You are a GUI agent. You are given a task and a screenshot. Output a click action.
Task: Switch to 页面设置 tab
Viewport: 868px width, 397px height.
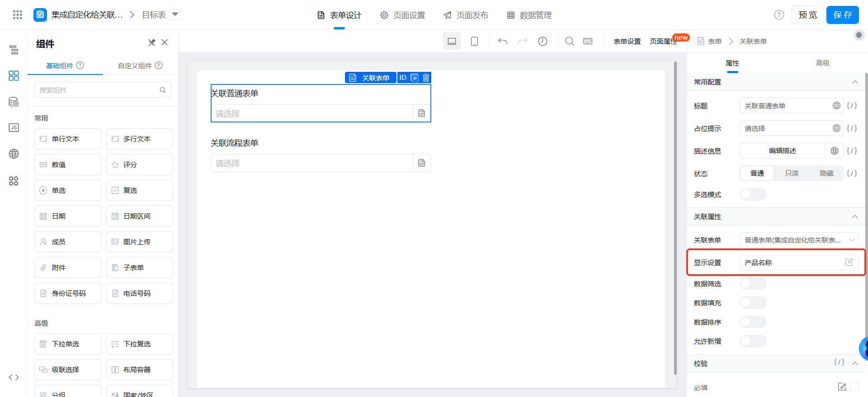[x=403, y=15]
